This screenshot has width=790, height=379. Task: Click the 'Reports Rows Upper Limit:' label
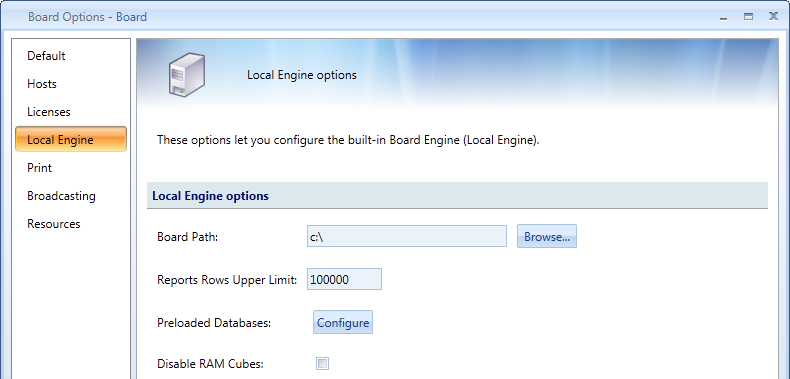tap(227, 280)
